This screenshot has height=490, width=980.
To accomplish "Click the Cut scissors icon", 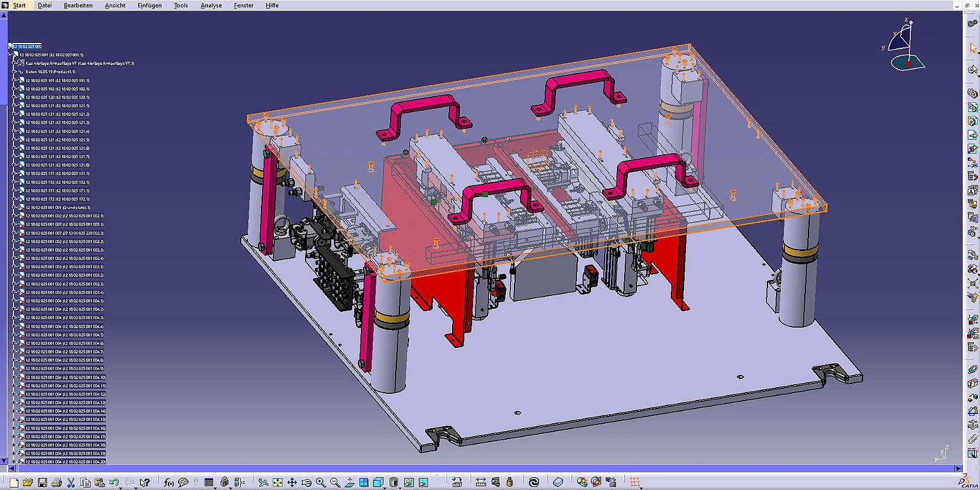I will click(71, 483).
